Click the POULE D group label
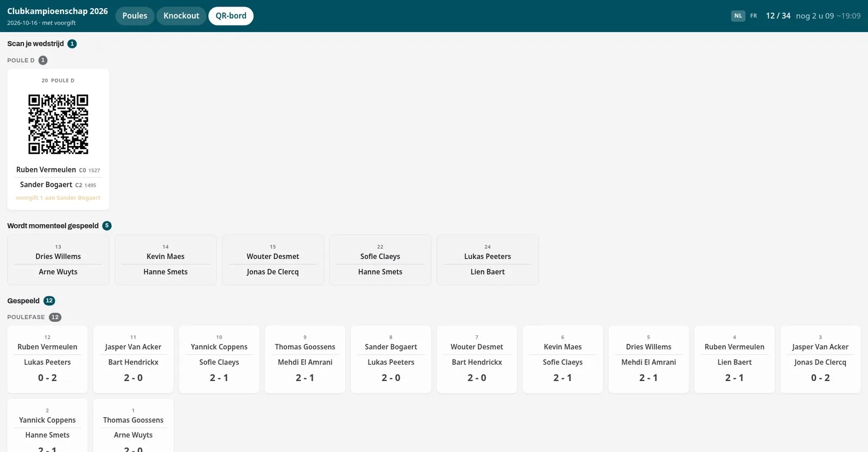The image size is (868, 452). click(21, 60)
